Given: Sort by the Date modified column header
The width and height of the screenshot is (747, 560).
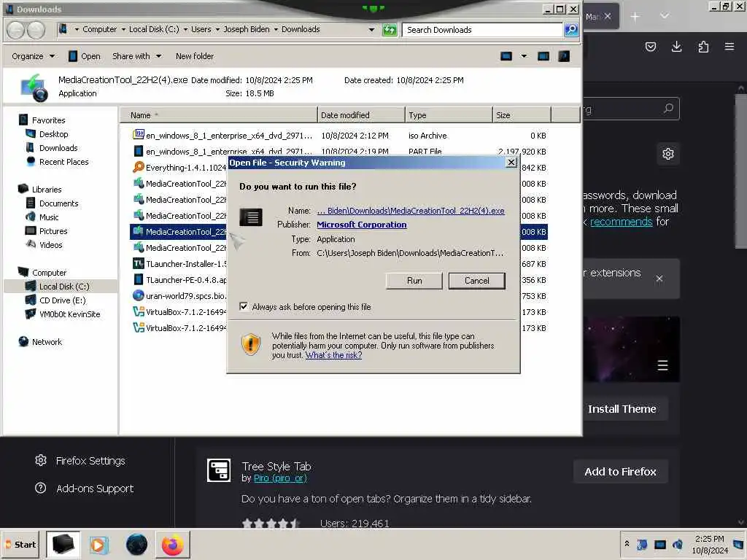Looking at the screenshot, I should [x=361, y=115].
